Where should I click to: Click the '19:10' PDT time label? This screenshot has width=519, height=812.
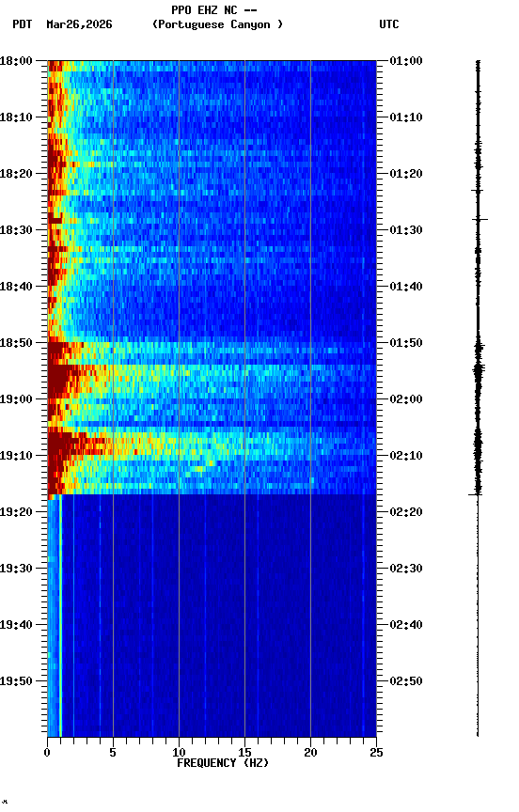16,456
